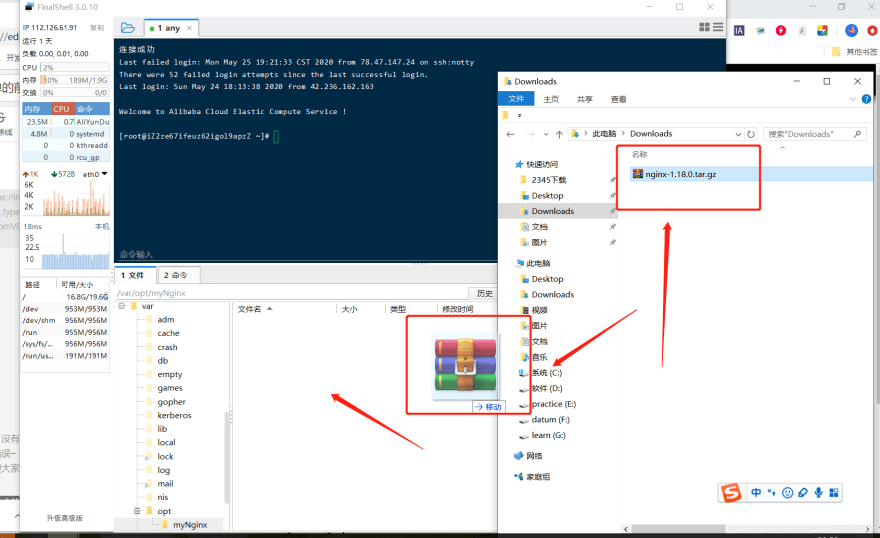
Task: Open the 文件 ribbon tab in Downloads window
Action: pyautogui.click(x=516, y=99)
